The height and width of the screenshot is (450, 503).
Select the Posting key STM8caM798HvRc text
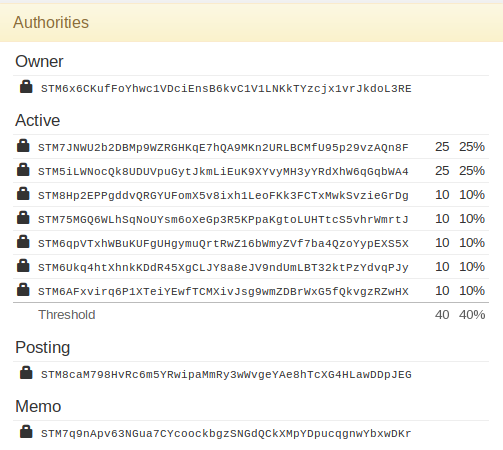pyautogui.click(x=226, y=375)
